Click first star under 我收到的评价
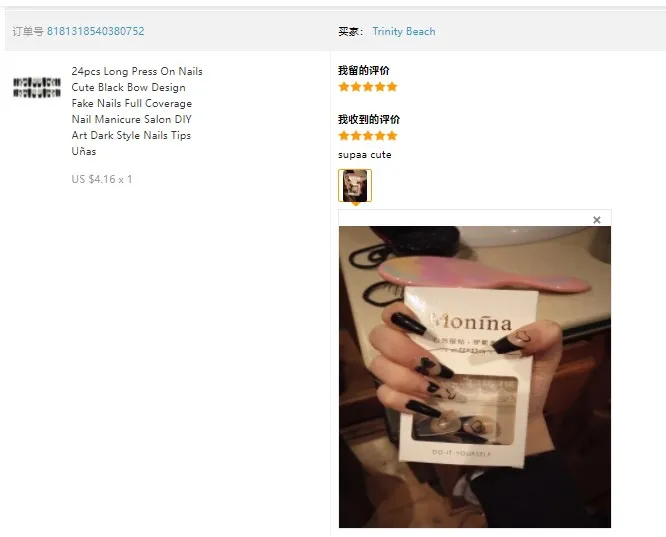 (x=344, y=136)
